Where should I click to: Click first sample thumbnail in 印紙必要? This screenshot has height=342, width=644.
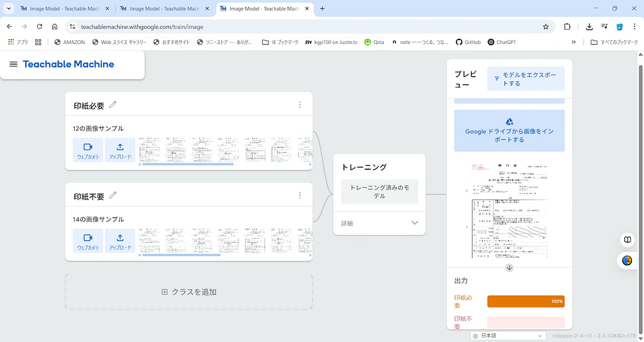point(149,150)
